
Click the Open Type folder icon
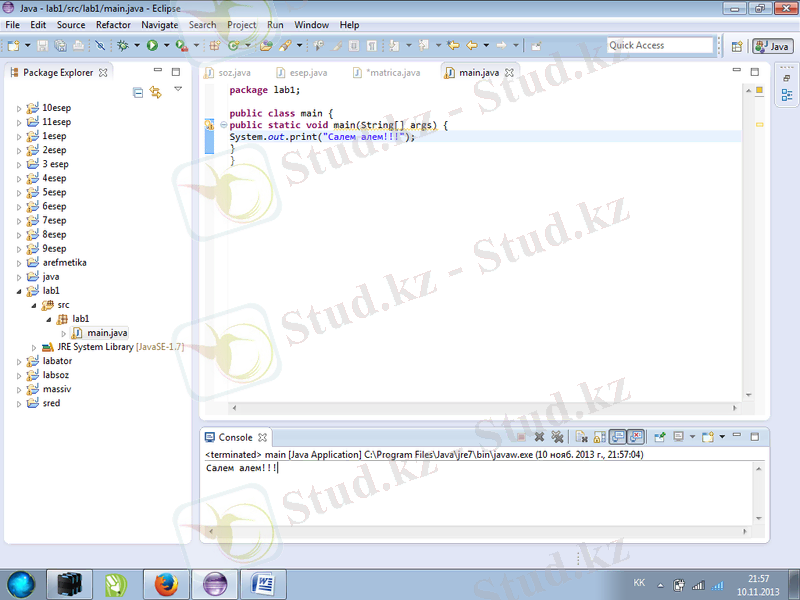click(x=266, y=45)
